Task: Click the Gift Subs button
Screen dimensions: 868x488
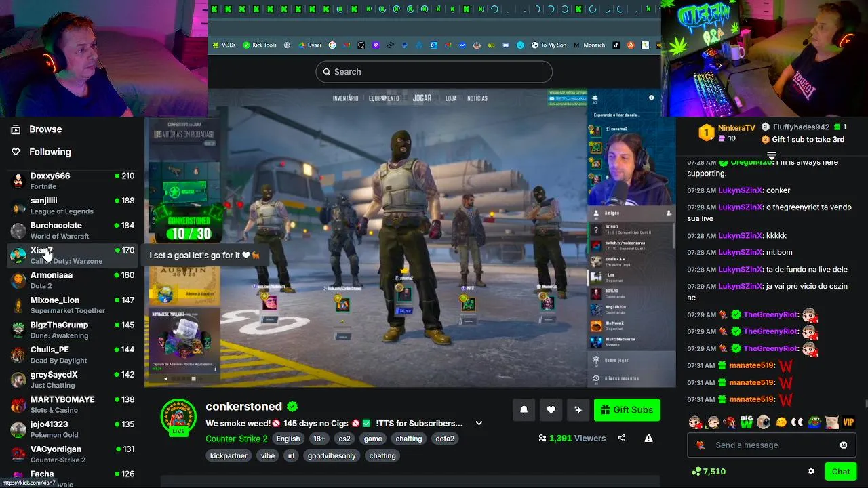Action: [x=627, y=409]
